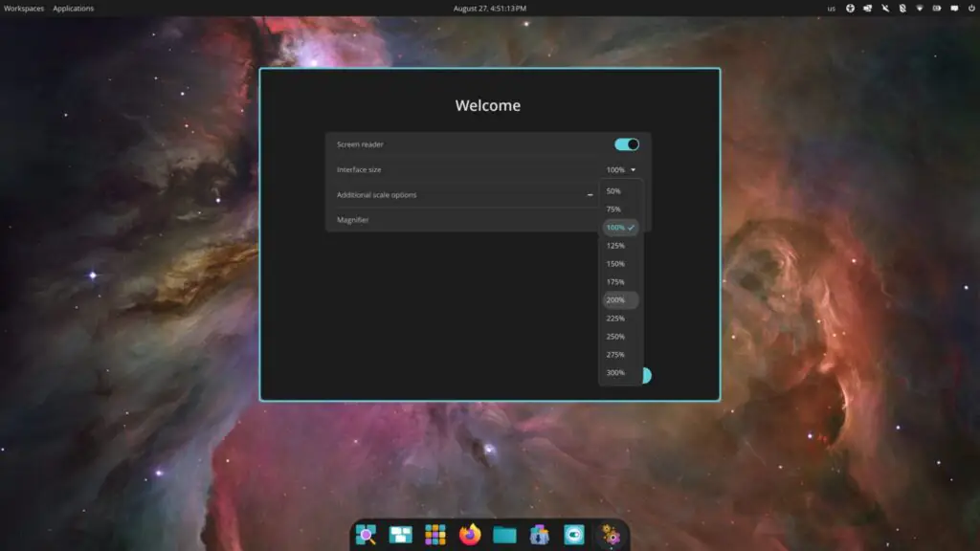Open Firefox from the dock
The height and width of the screenshot is (551, 980).
[470, 535]
